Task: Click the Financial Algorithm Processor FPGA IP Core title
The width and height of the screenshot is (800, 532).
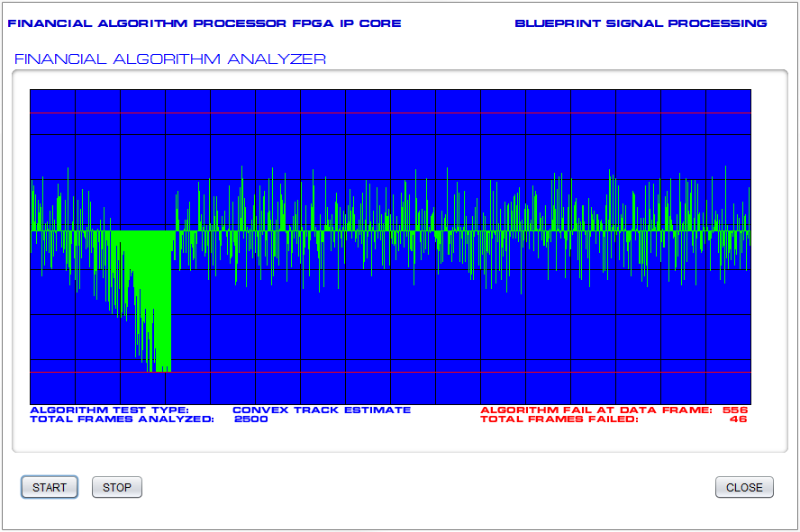Action: coord(205,23)
